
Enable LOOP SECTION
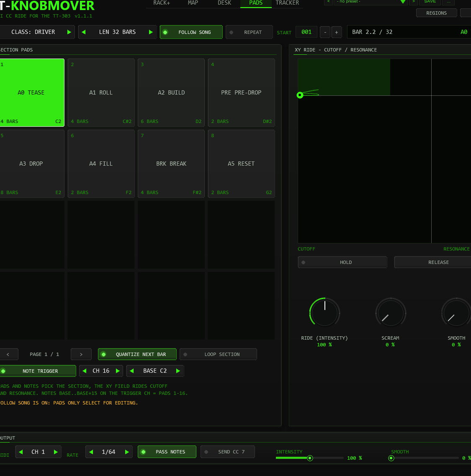[218, 354]
